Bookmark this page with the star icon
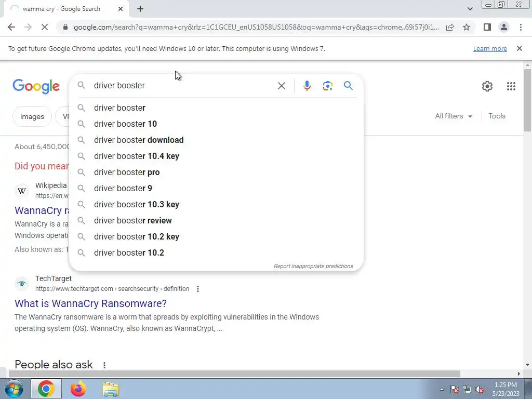 [467, 27]
